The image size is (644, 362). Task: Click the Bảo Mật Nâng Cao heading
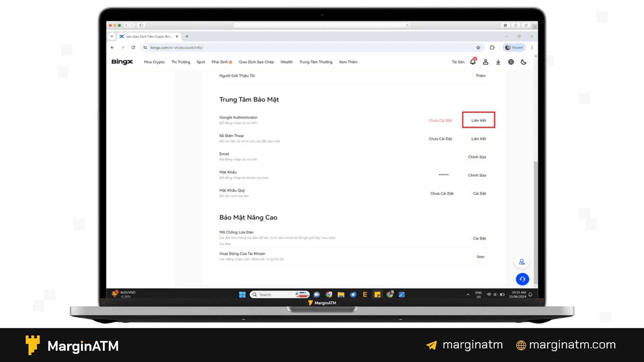click(248, 217)
